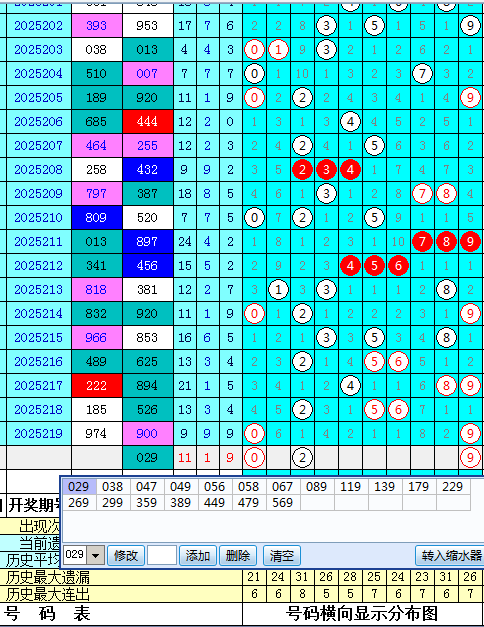Image resolution: width=484 pixels, height=627 pixels.
Task: Click red cell 444 in row 2025206
Action: [147, 122]
